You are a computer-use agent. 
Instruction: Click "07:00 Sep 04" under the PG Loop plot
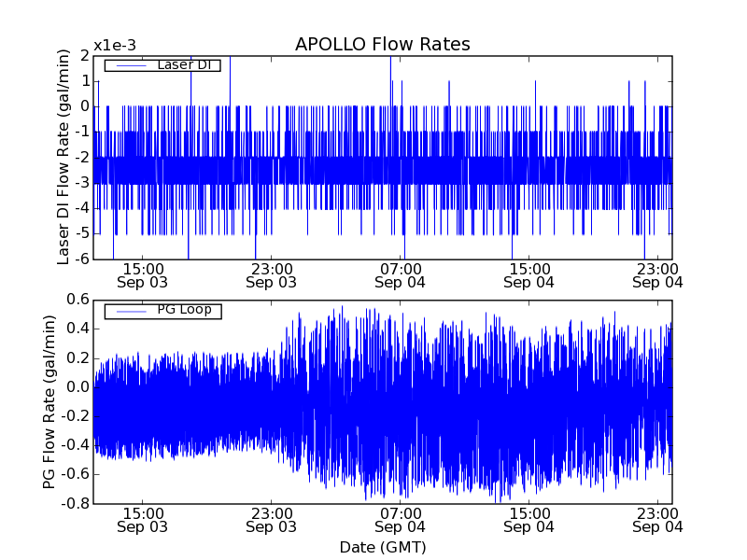pos(401,521)
